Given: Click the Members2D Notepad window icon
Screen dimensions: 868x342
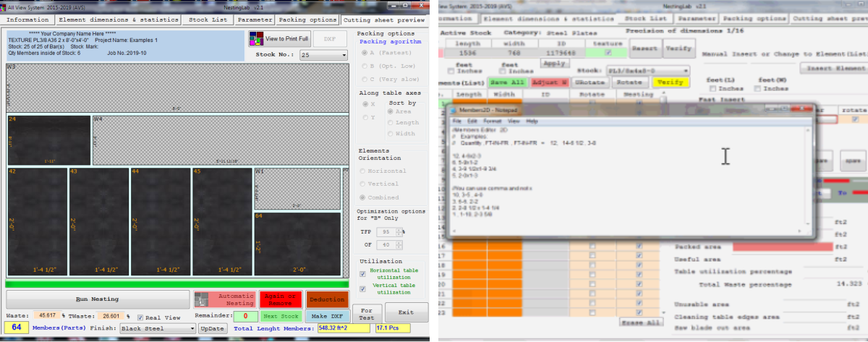Looking at the screenshot, I should (452, 109).
